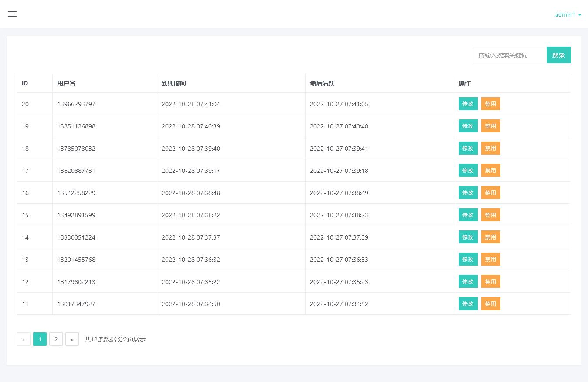Viewport: 588px width, 382px height.
Task: Expand the admin1 account dropdown
Action: pos(568,14)
